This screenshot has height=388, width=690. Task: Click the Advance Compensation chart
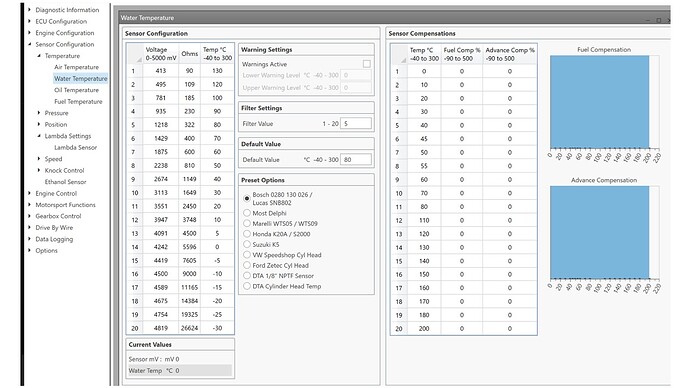click(x=604, y=233)
